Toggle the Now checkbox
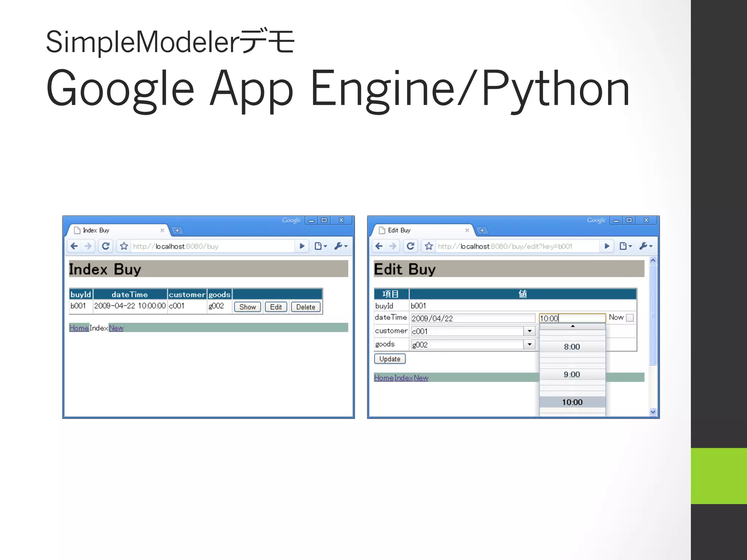 [x=630, y=318]
